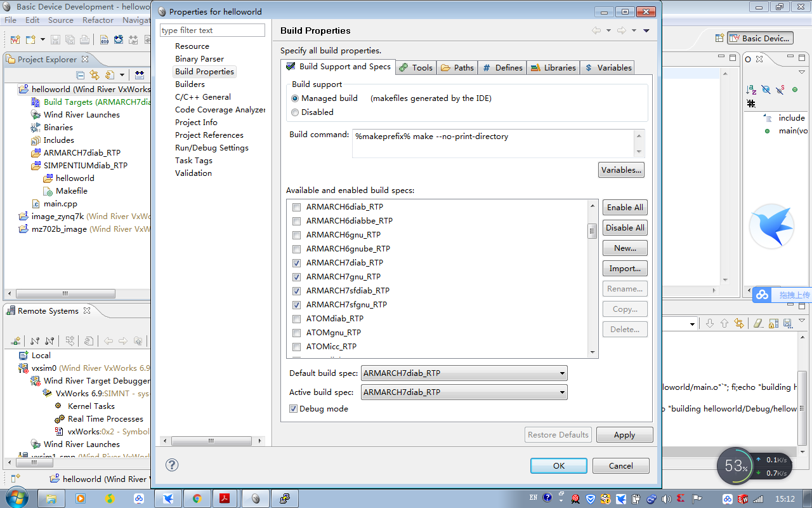Disable the Debug mode checkbox

point(293,408)
